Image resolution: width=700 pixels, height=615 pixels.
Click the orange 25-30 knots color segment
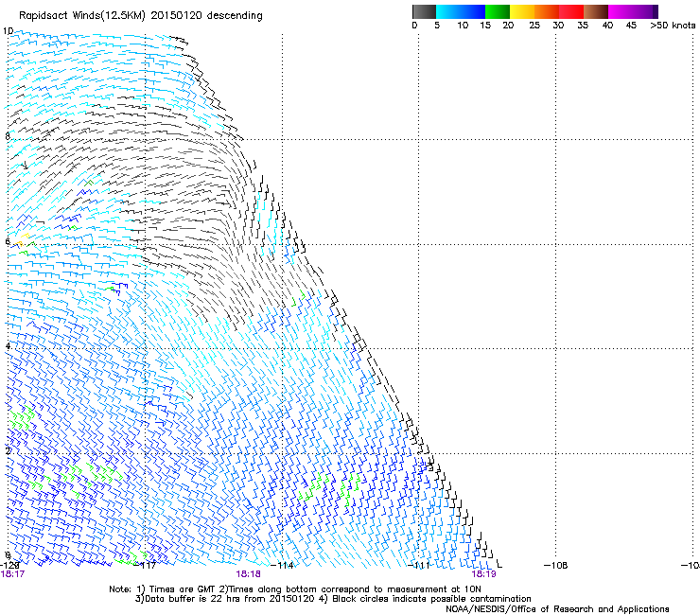coord(547,11)
